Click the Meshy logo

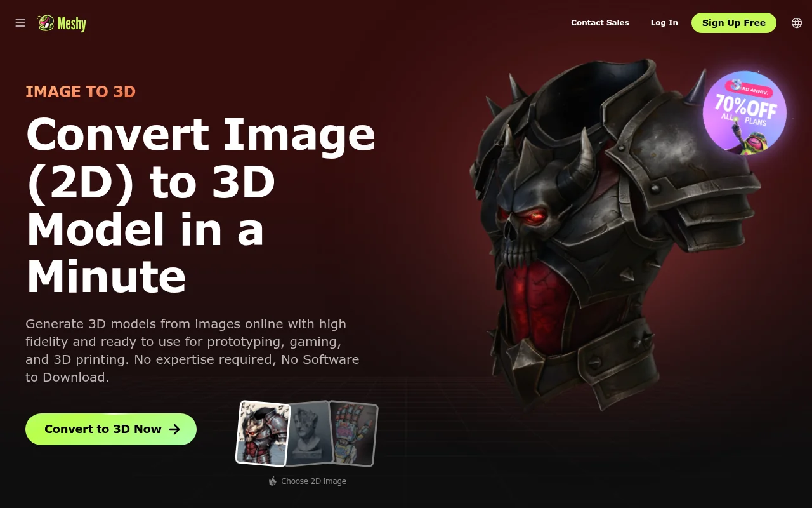click(62, 23)
